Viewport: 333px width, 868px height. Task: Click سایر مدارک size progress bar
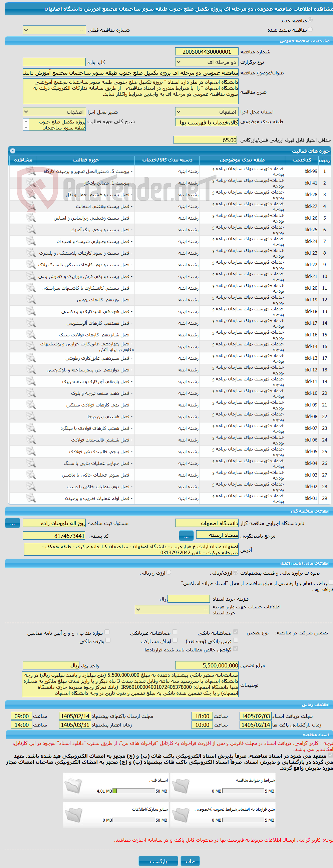[133, 820]
